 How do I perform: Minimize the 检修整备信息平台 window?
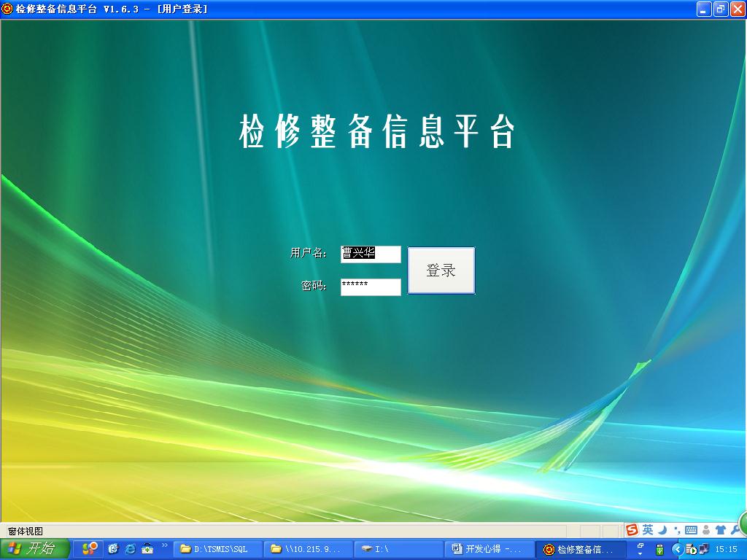point(704,9)
